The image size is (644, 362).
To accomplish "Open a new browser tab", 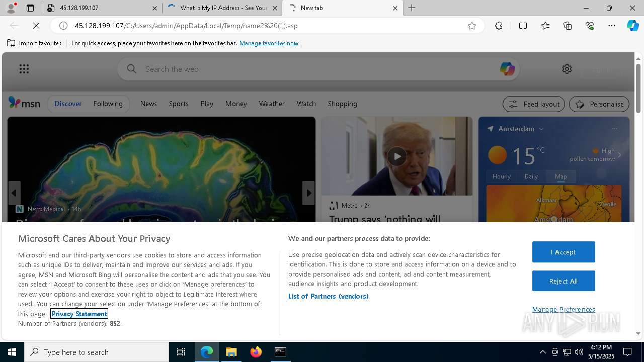I will (412, 8).
